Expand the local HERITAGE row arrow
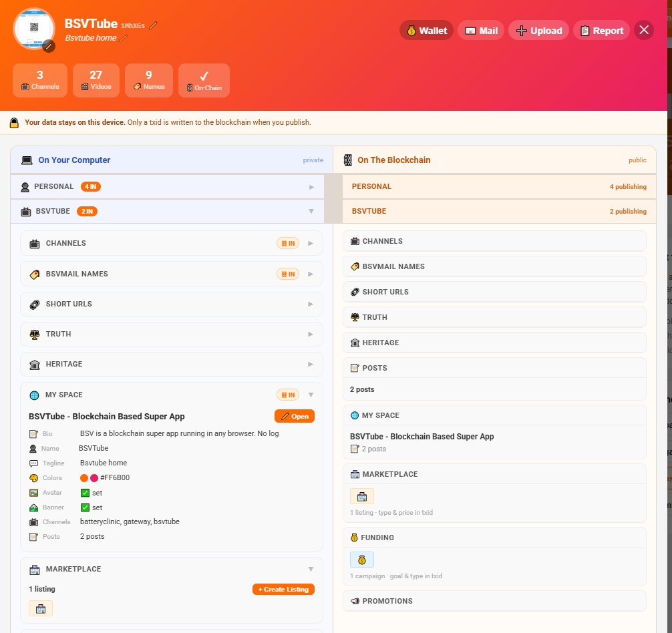The image size is (672, 633). (311, 364)
